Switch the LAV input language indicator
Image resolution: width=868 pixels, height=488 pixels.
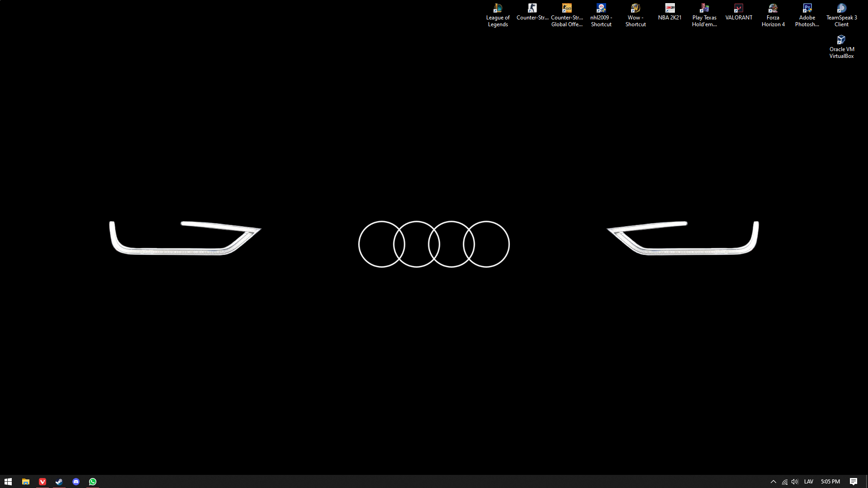click(809, 482)
